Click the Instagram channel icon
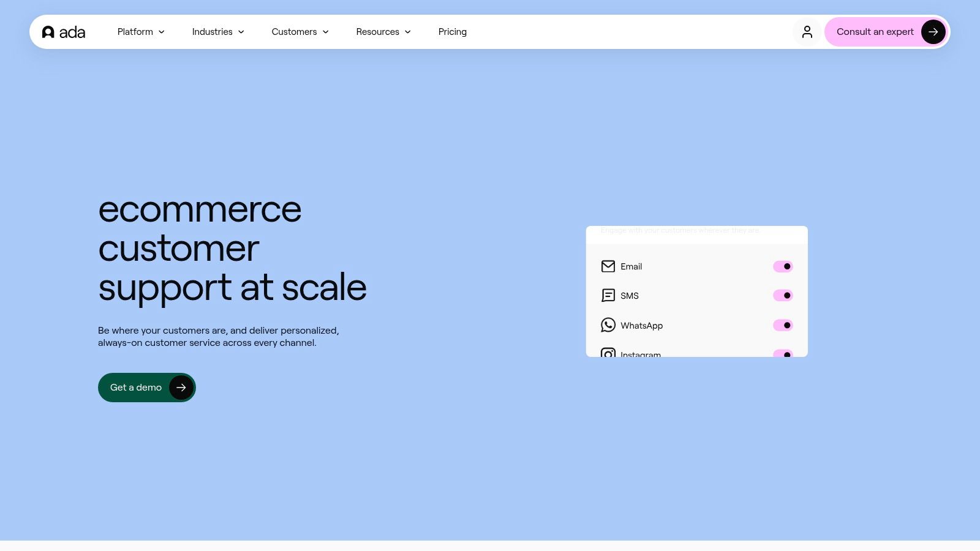 [608, 353]
